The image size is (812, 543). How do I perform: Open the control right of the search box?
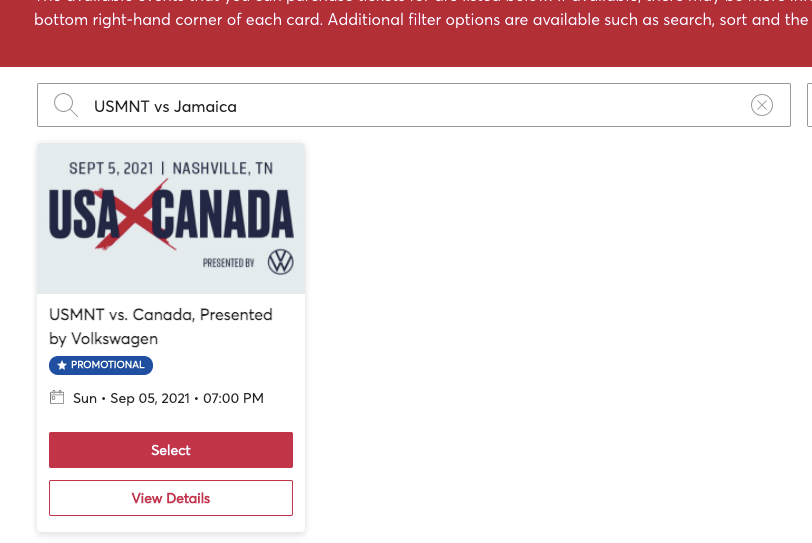pos(808,105)
